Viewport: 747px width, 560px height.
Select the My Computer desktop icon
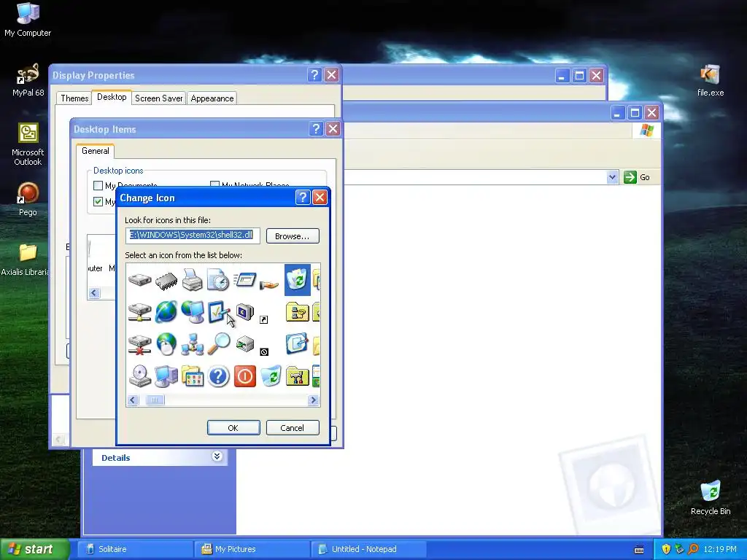(28, 20)
